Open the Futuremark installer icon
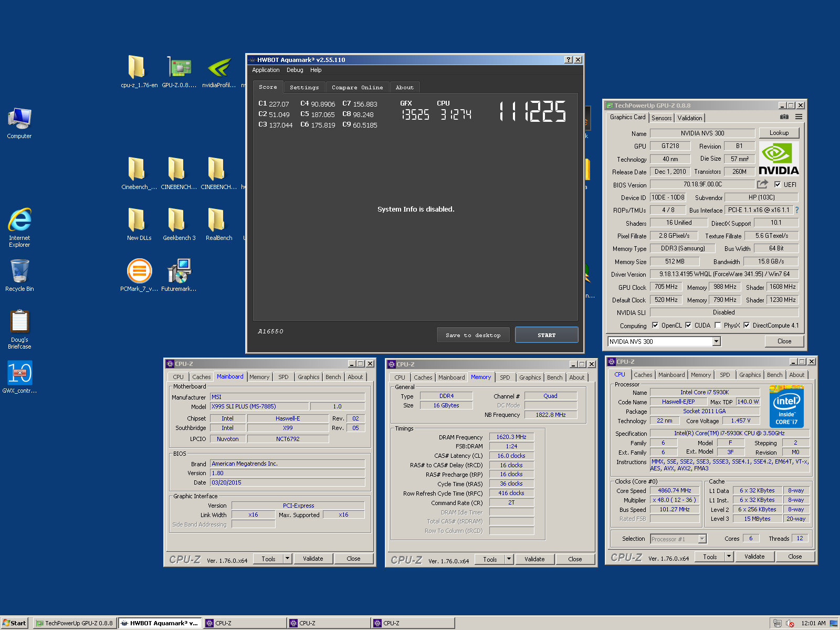 [179, 276]
